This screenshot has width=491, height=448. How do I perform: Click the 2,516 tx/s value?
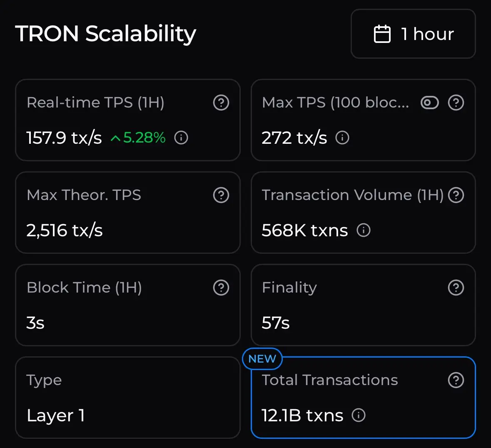(x=65, y=230)
